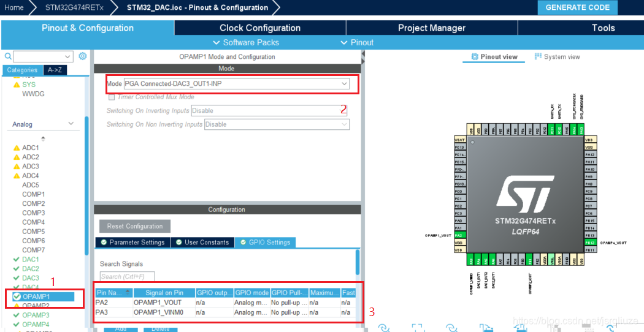Image resolution: width=644 pixels, height=332 pixels.
Task: Click the fit-to-view icon below the pinout
Action: (418, 328)
